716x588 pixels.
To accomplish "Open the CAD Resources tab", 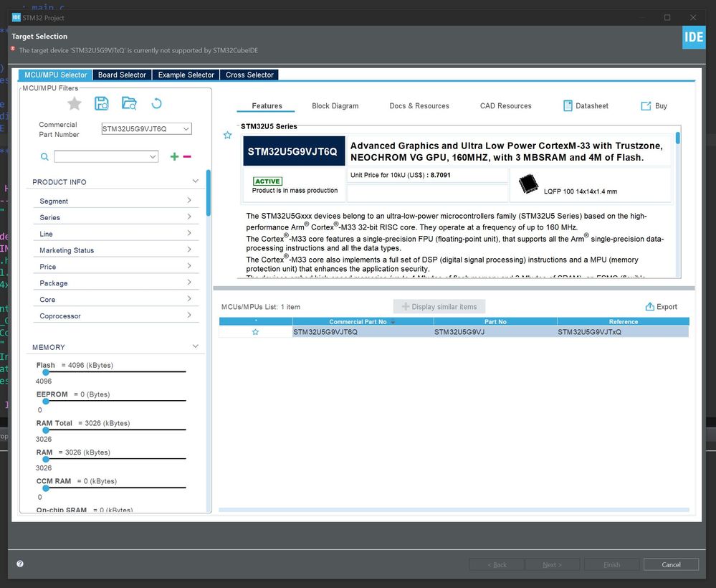I will tap(505, 106).
